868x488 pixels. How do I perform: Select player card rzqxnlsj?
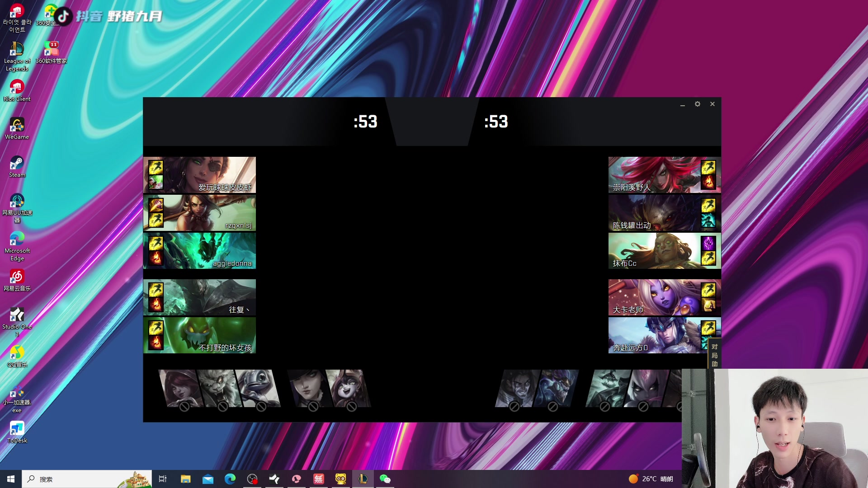click(x=199, y=213)
